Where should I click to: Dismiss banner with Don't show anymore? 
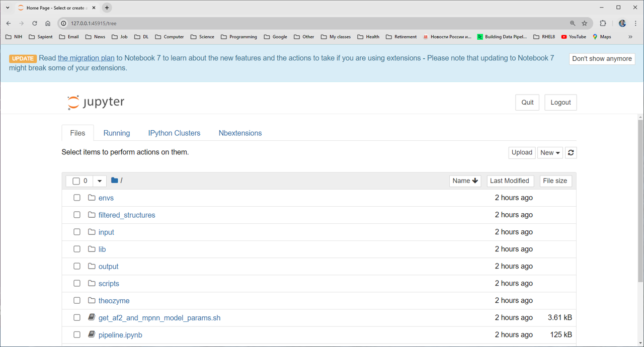tap(602, 58)
